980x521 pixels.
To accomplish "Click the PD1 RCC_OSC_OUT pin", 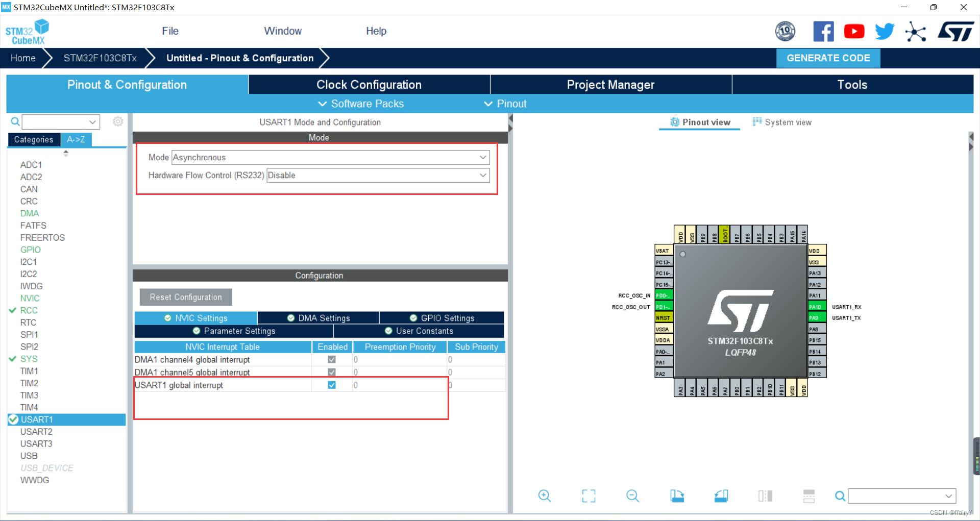I will pos(664,307).
